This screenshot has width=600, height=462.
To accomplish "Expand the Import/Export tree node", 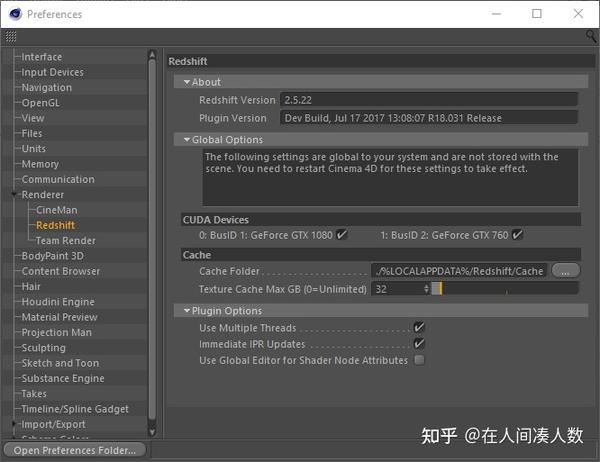I will [x=14, y=424].
